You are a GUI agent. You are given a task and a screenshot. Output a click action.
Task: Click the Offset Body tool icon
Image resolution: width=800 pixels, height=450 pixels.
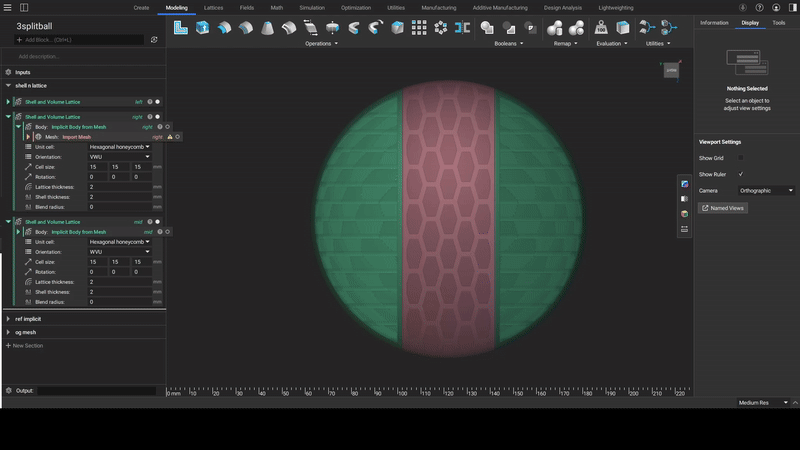click(x=245, y=28)
